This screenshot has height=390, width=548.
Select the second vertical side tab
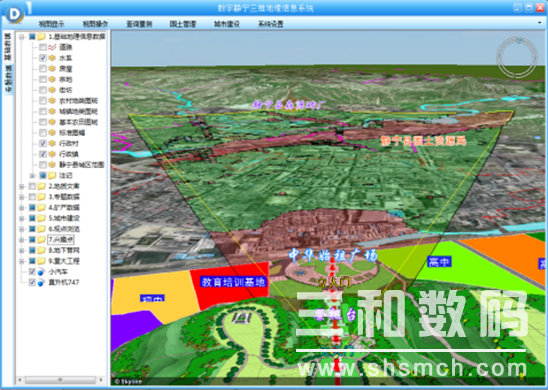(x=8, y=79)
